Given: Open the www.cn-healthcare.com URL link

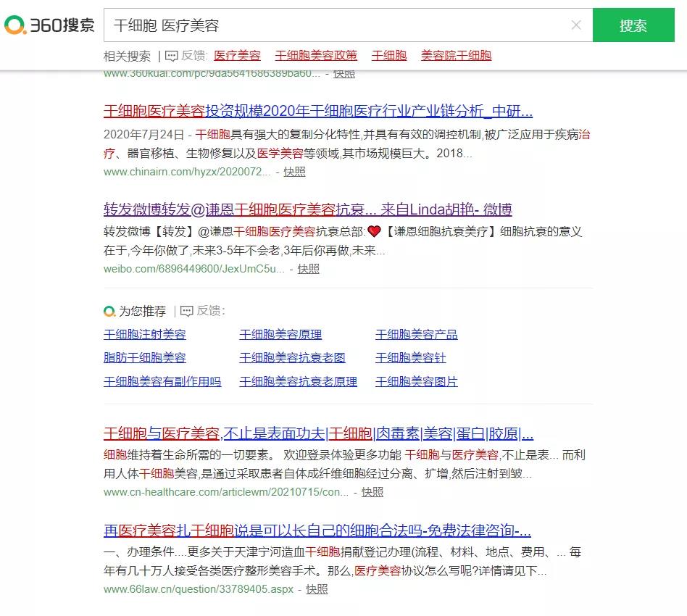Looking at the screenshot, I should (226, 492).
